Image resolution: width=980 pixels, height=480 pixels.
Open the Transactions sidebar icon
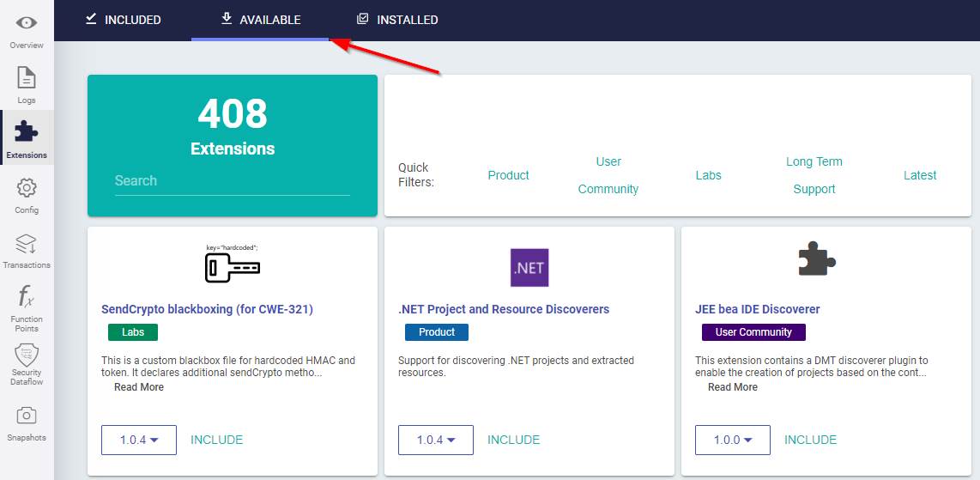[x=27, y=243]
